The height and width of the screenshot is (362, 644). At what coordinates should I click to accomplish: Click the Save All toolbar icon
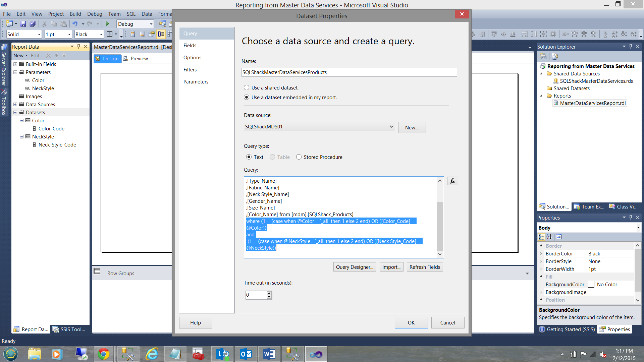coord(33,24)
